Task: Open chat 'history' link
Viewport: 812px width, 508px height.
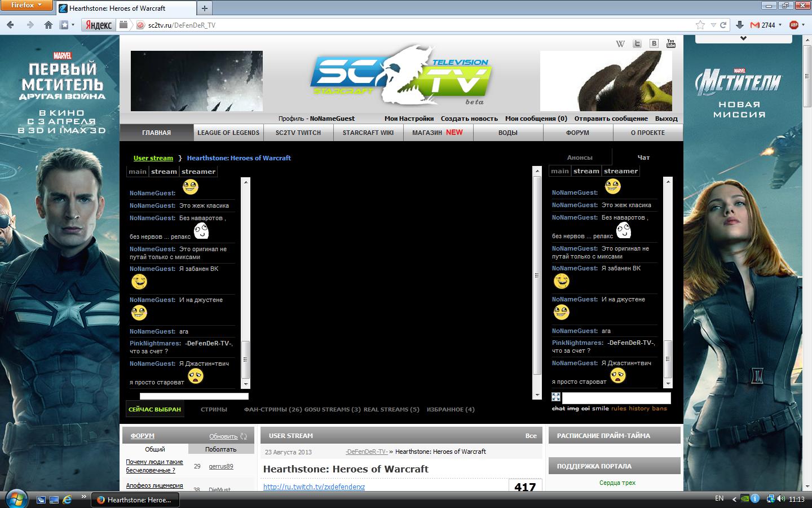Action: pyautogui.click(x=639, y=408)
